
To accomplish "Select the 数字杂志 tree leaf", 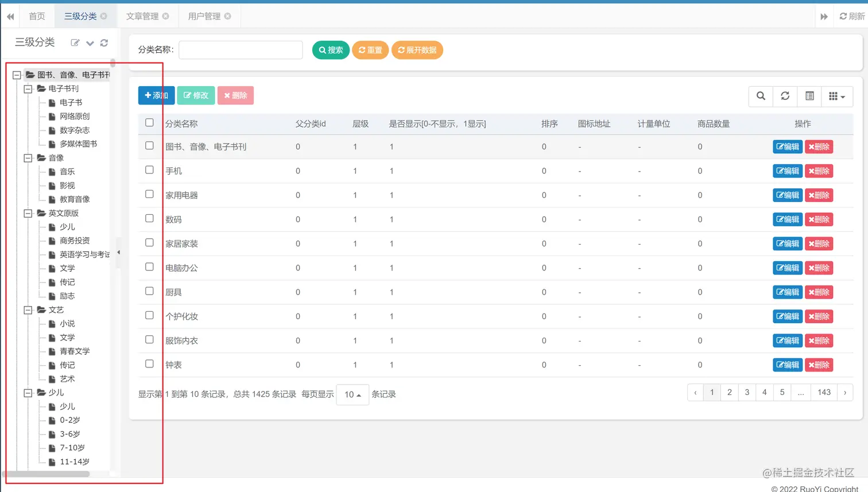I will [x=75, y=130].
